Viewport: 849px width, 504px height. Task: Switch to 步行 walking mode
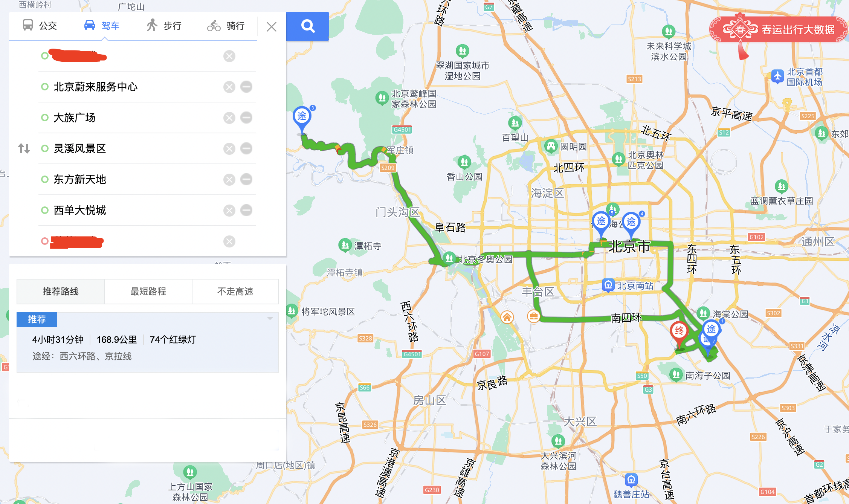(x=164, y=26)
